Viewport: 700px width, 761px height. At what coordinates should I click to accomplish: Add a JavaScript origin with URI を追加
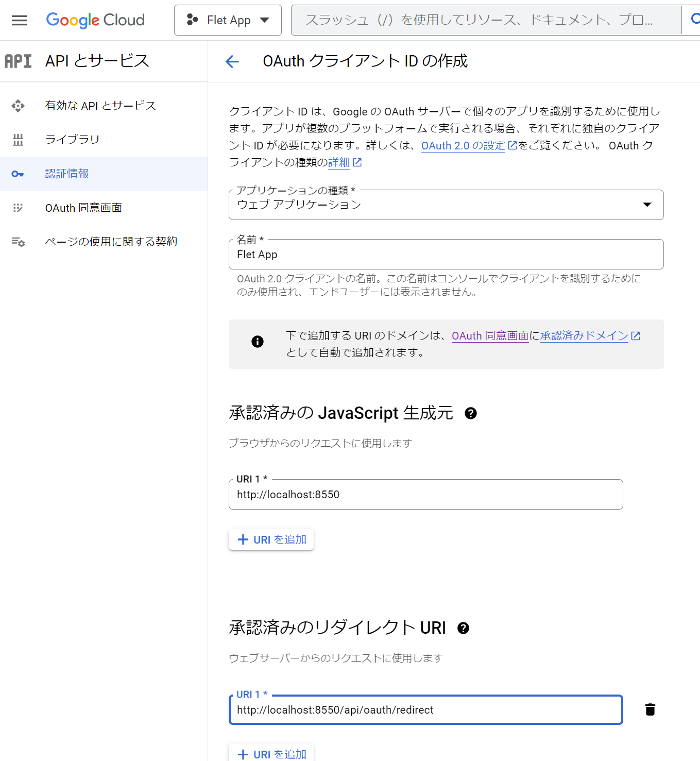click(x=271, y=539)
